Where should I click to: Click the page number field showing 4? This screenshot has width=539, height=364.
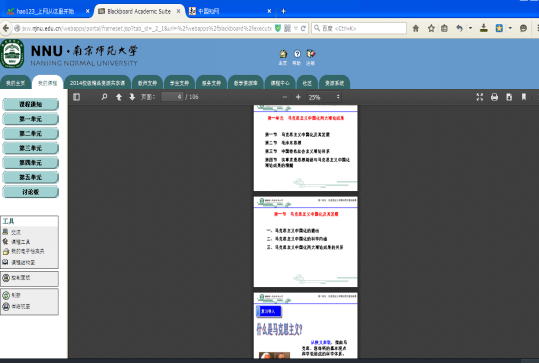pos(172,97)
